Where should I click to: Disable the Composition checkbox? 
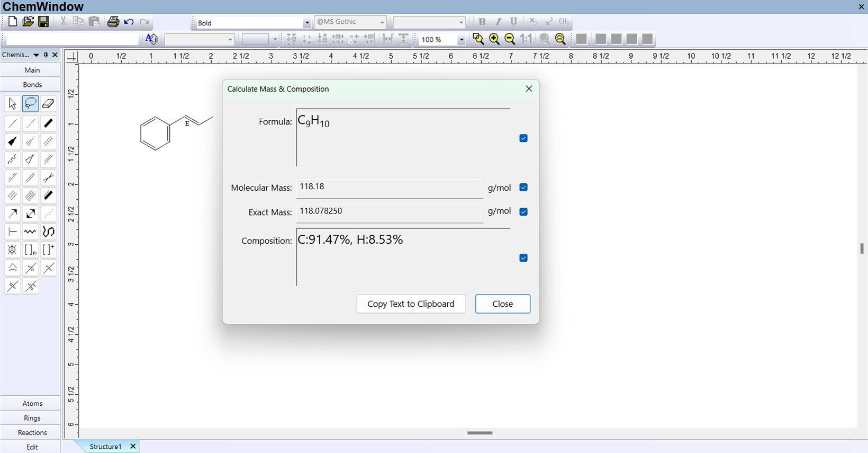point(523,258)
